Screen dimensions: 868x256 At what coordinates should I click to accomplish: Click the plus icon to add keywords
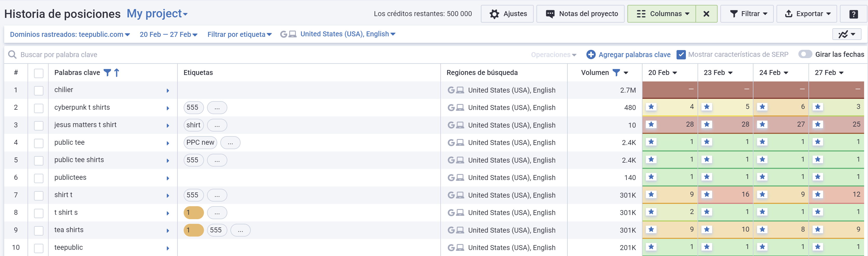click(x=591, y=54)
